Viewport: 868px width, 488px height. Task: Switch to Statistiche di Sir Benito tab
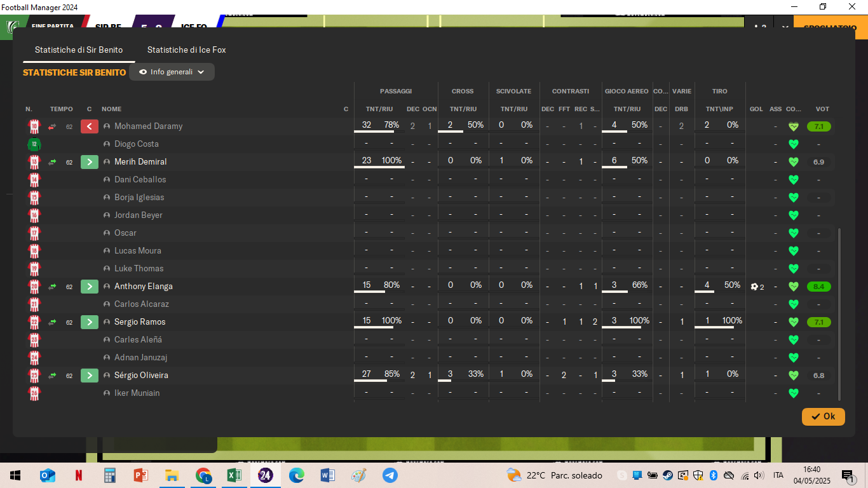(x=79, y=50)
